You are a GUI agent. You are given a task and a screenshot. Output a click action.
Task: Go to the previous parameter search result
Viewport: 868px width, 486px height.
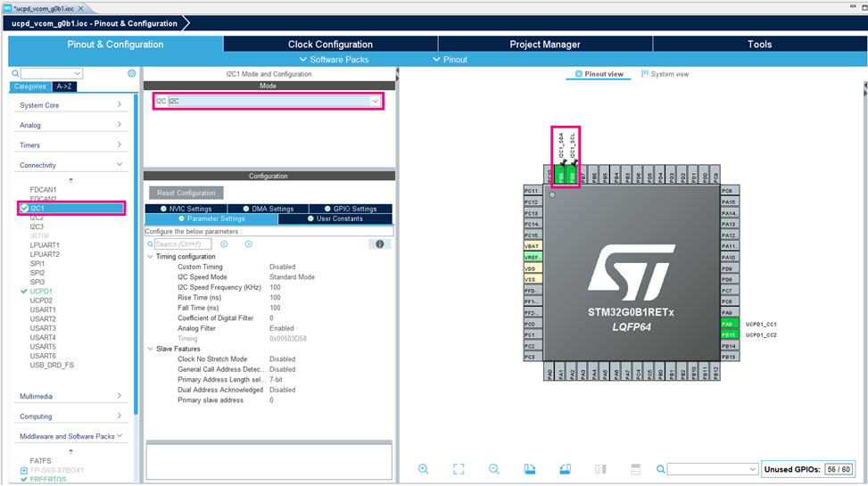[224, 244]
